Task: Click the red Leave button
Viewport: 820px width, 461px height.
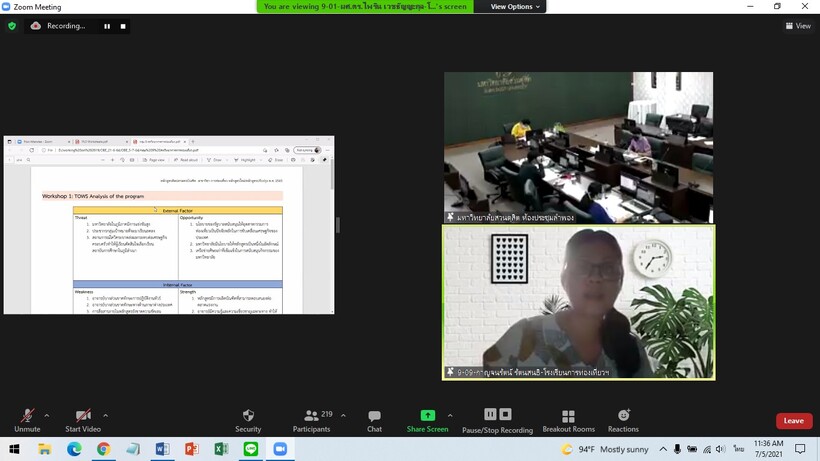Action: click(x=794, y=421)
